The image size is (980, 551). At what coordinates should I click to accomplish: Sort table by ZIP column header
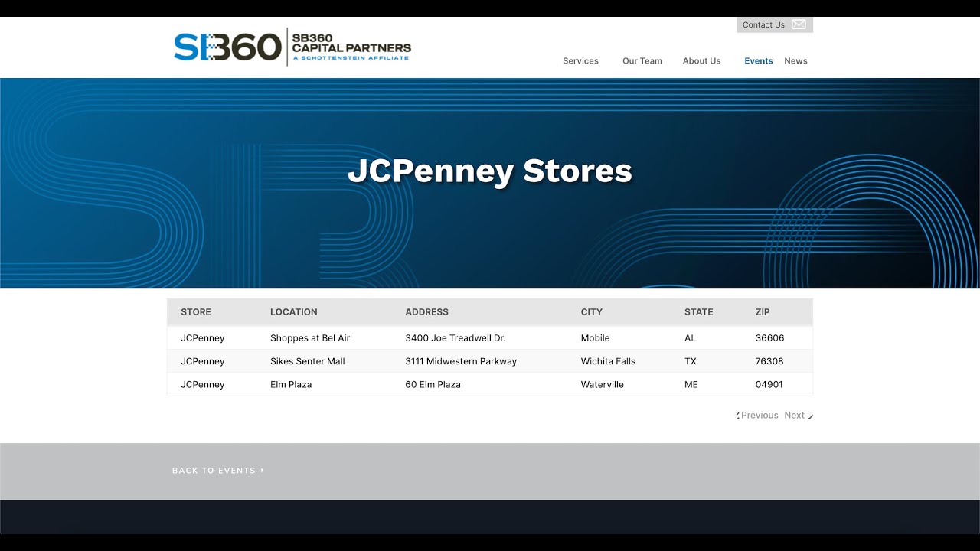[x=763, y=311]
